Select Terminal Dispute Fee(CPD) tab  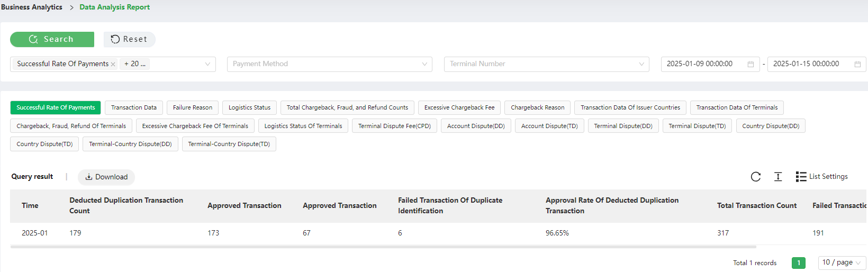coord(394,126)
